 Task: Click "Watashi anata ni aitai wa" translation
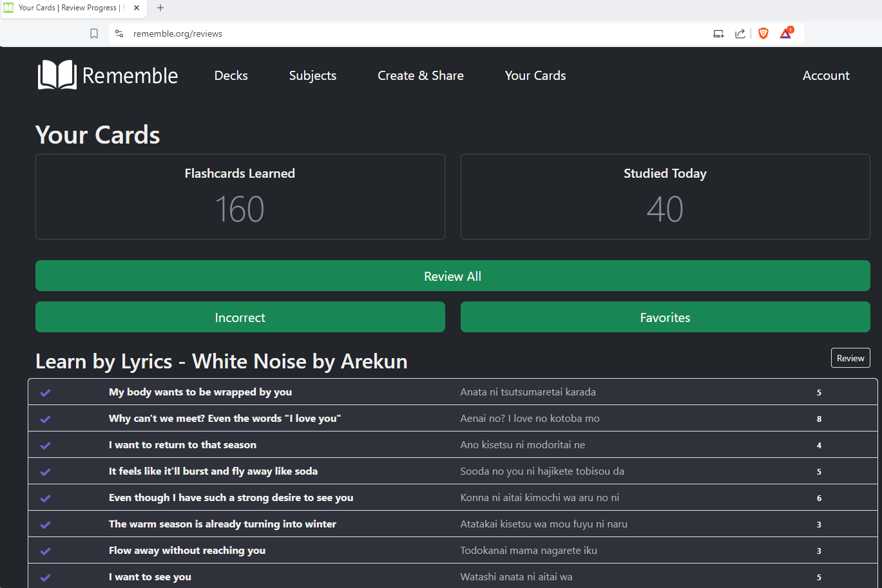tap(516, 576)
